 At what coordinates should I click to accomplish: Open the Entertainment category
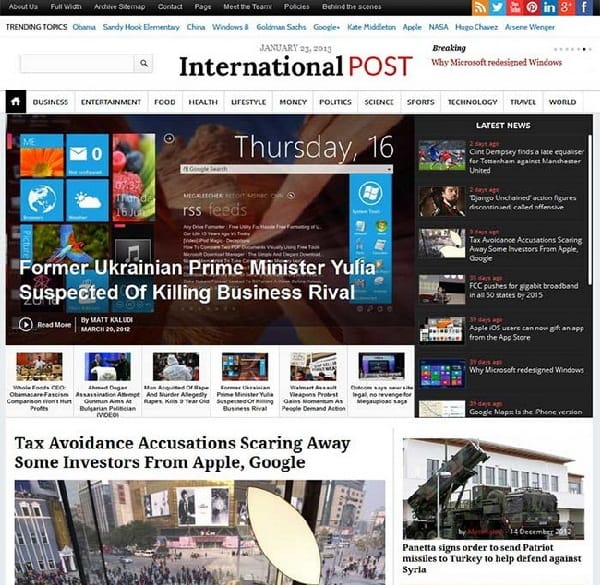pos(111,102)
